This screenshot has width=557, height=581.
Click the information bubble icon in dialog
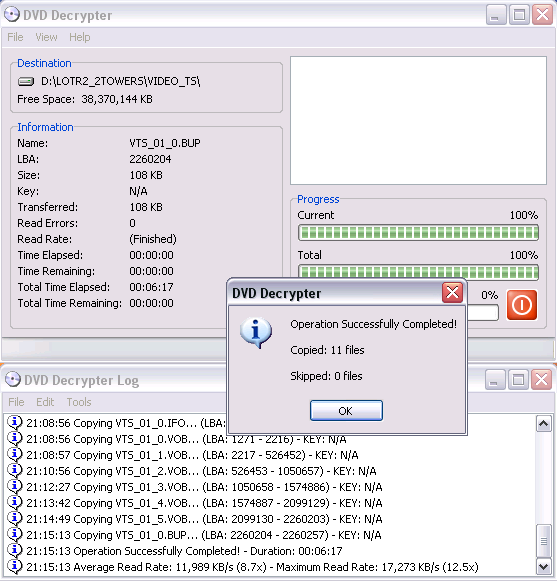click(x=256, y=332)
